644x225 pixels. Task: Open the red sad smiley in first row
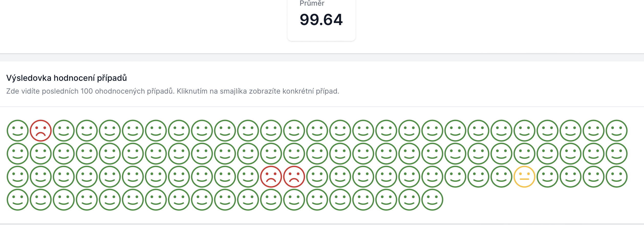pos(41,131)
